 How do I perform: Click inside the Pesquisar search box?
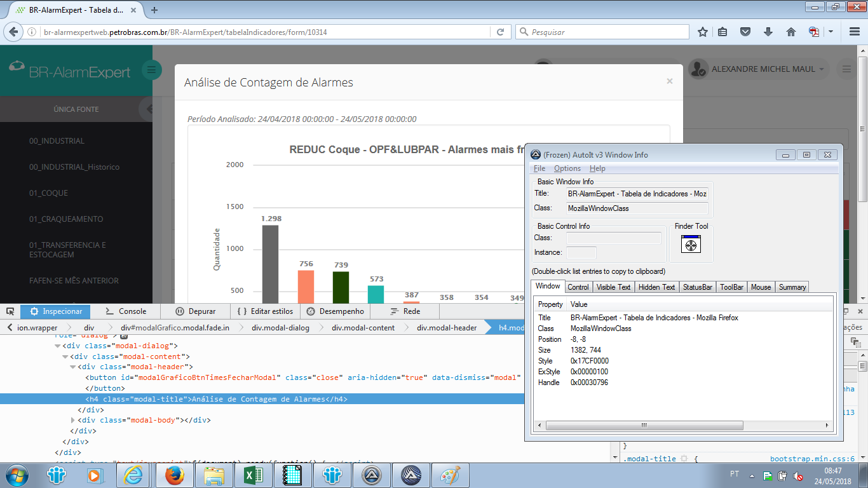tap(602, 32)
